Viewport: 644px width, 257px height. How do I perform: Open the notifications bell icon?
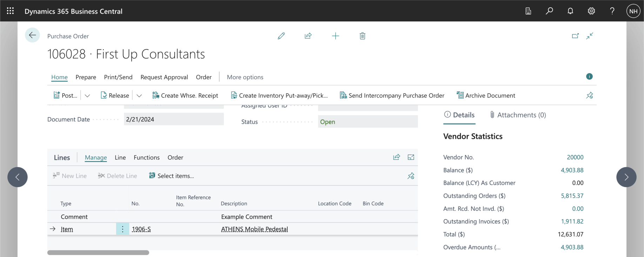(x=570, y=11)
